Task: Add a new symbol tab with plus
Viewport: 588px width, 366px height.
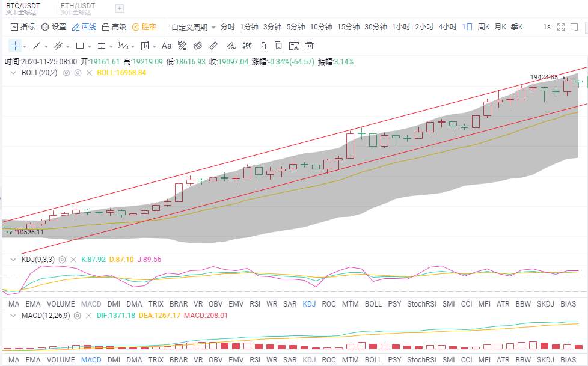Action: 120,8
